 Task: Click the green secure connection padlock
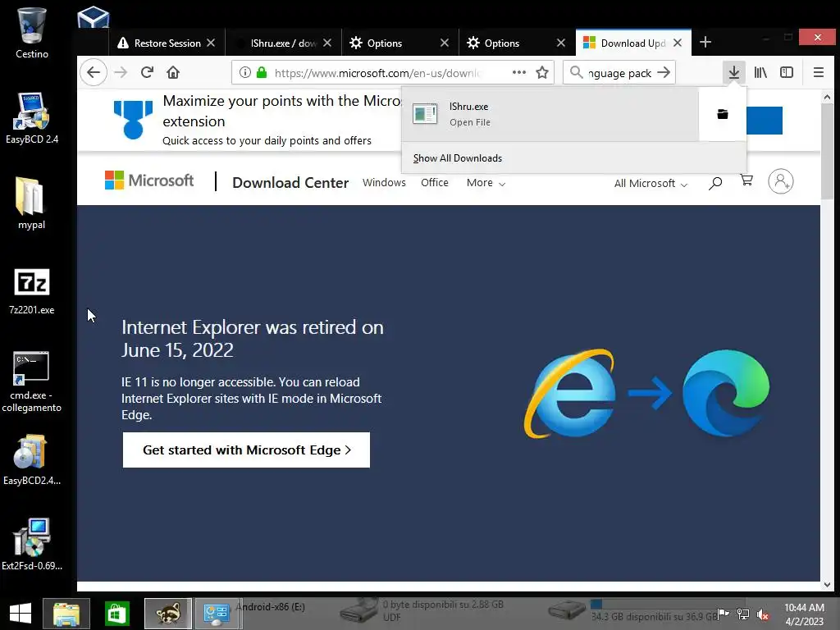(x=262, y=72)
